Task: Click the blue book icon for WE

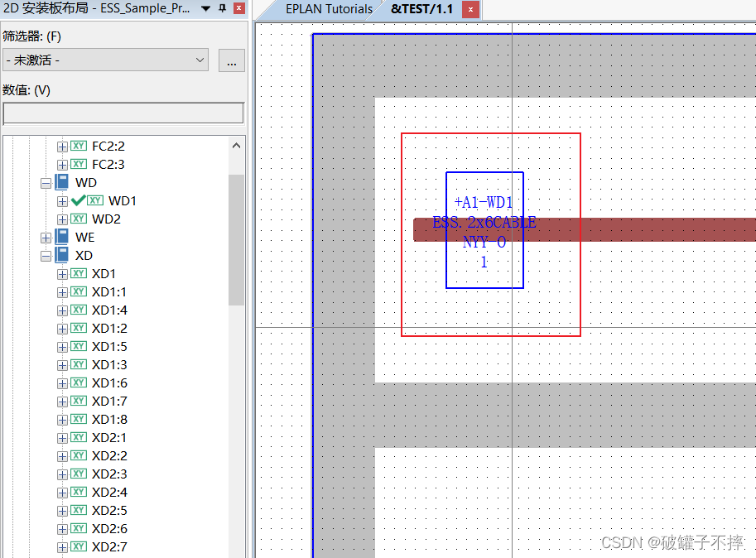Action: (62, 237)
